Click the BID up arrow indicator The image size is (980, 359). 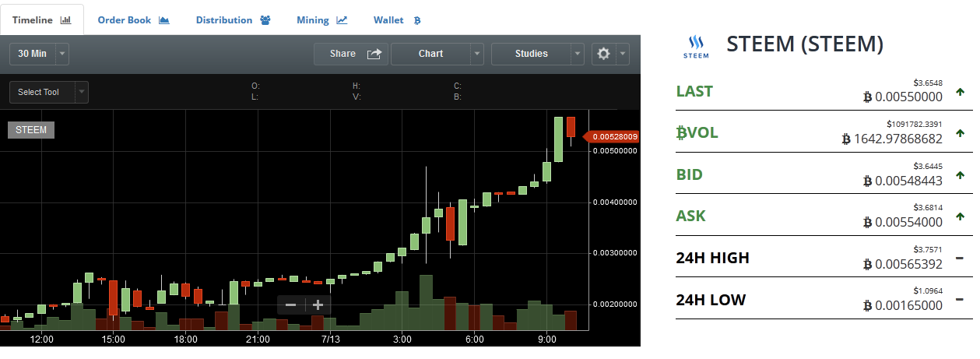click(x=960, y=175)
